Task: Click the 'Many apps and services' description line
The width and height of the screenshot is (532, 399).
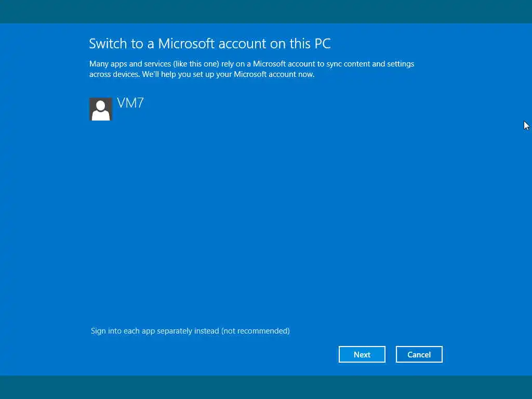Action: [x=251, y=64]
